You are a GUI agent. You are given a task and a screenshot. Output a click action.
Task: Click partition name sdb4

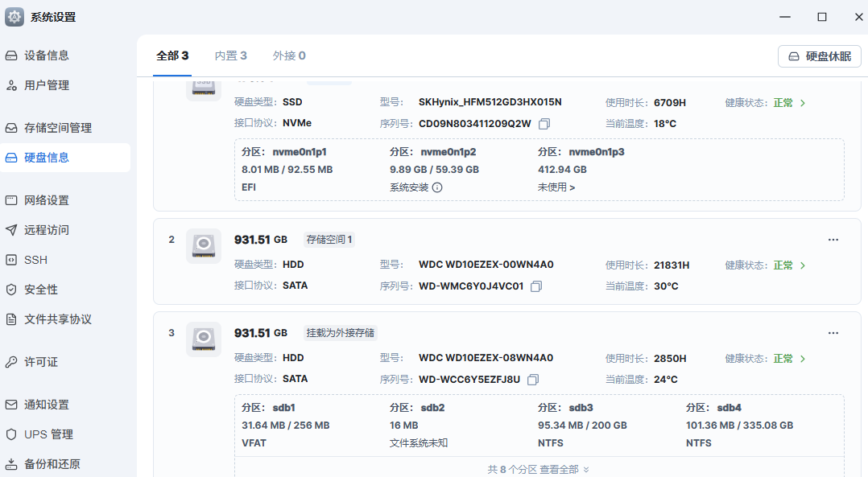pos(729,408)
